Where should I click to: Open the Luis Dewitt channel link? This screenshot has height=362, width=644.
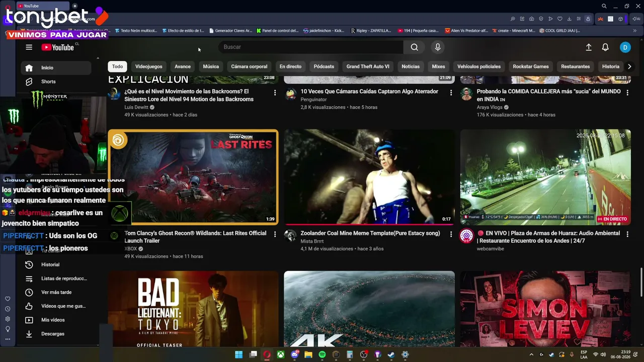click(x=136, y=107)
